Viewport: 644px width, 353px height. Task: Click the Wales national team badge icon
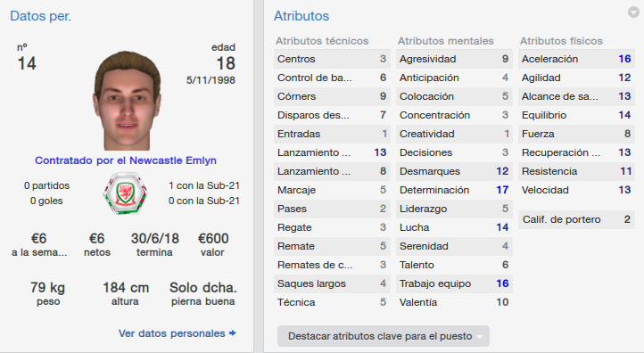click(x=125, y=193)
